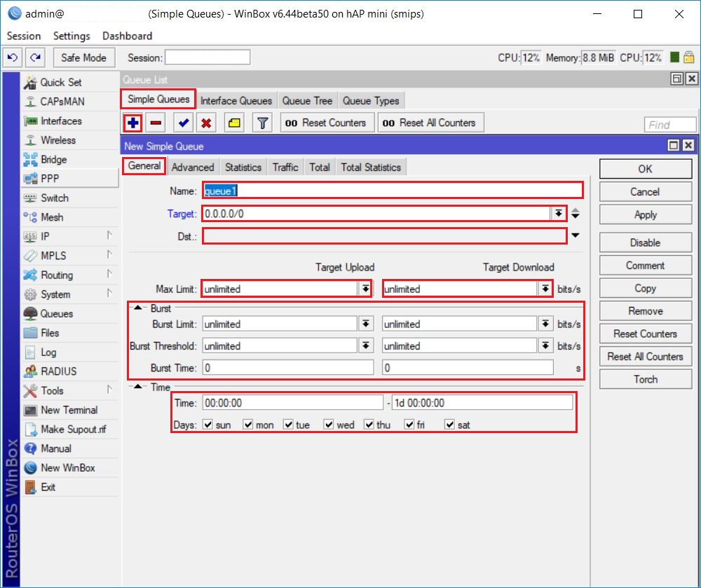Click the green connection status indicator
This screenshot has width=701, height=588.
click(x=674, y=57)
